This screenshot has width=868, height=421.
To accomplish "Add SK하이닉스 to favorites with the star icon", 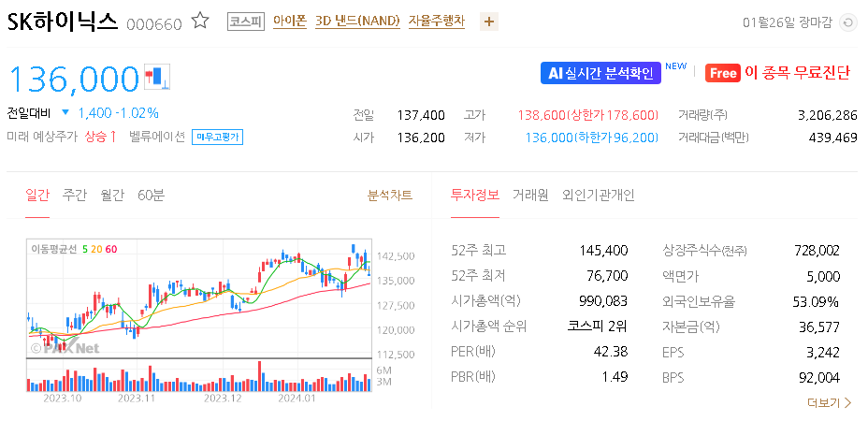I will (x=200, y=22).
